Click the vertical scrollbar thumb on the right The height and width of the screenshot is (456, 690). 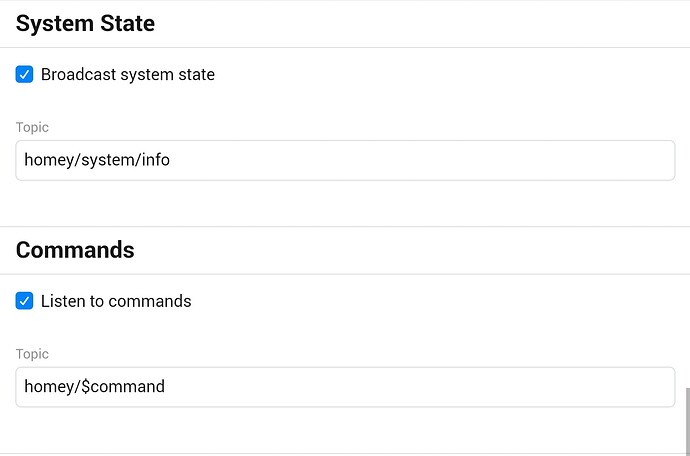pos(686,420)
